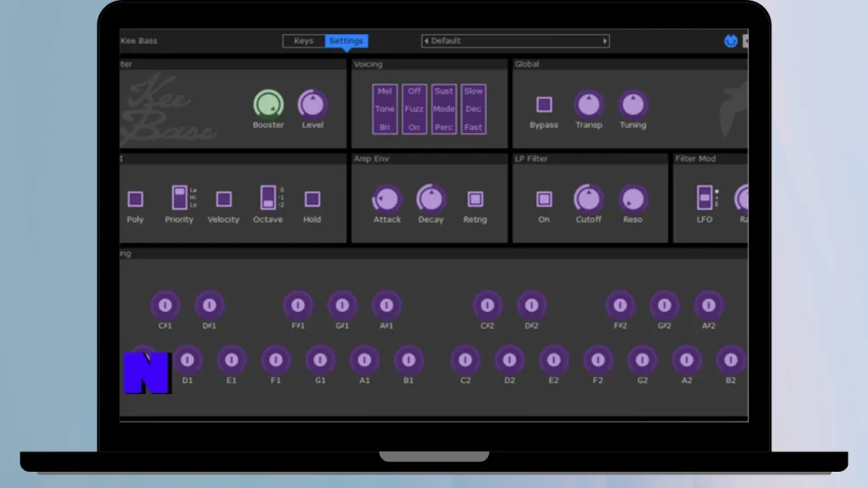Click the Amp Env section header

coord(371,158)
